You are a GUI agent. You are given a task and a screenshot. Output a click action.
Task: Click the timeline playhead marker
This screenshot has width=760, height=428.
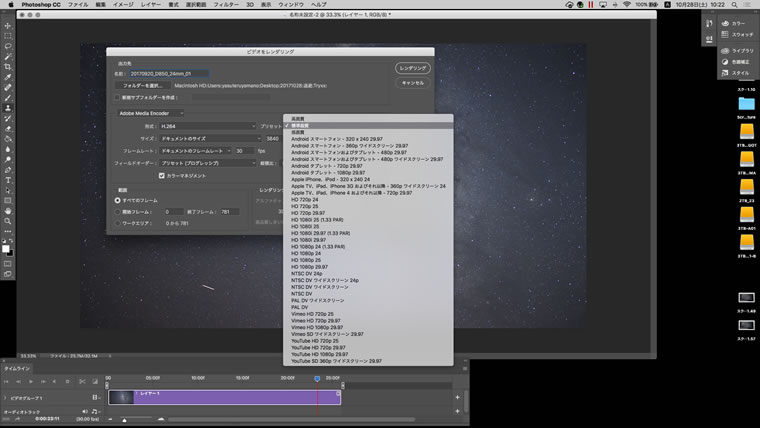point(317,379)
